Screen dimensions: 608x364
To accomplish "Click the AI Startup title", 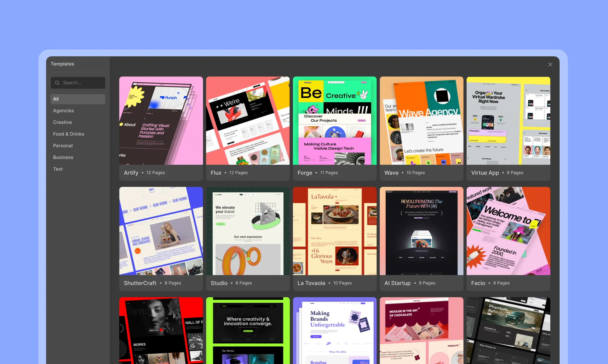I will pos(397,283).
